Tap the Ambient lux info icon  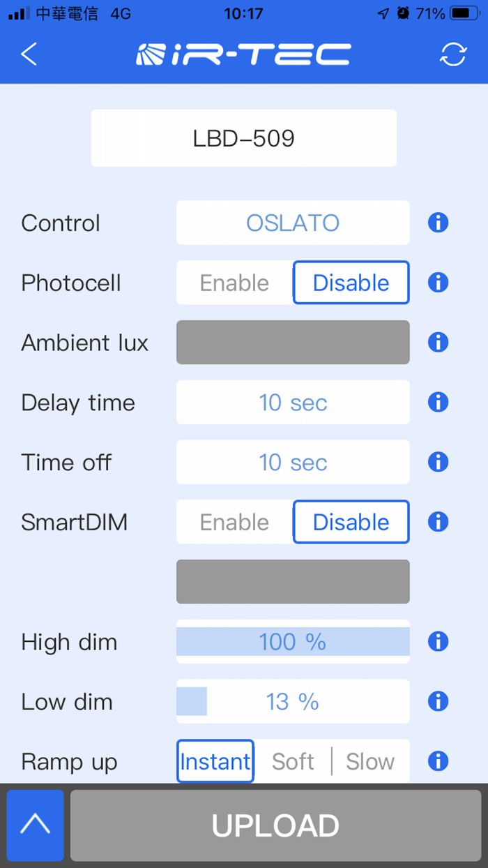click(x=438, y=342)
